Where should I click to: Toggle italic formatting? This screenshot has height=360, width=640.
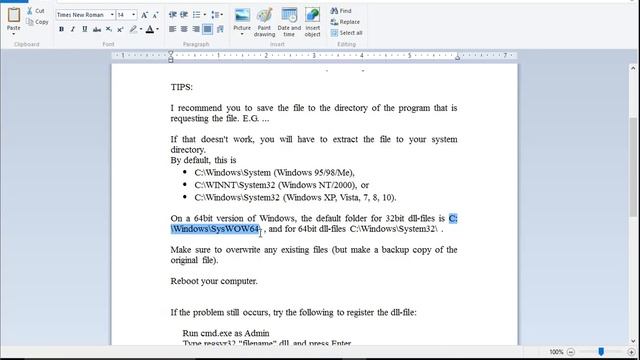coord(73,29)
